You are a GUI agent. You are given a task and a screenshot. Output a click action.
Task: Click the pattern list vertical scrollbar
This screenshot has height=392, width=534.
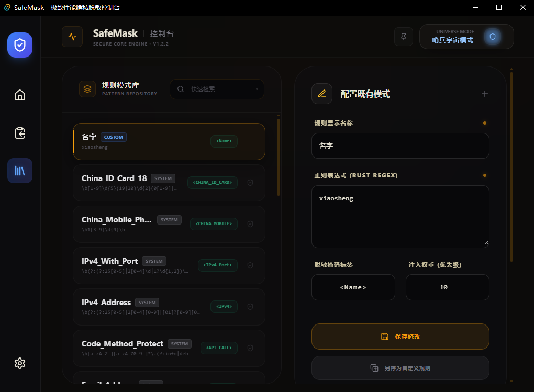pos(278,158)
